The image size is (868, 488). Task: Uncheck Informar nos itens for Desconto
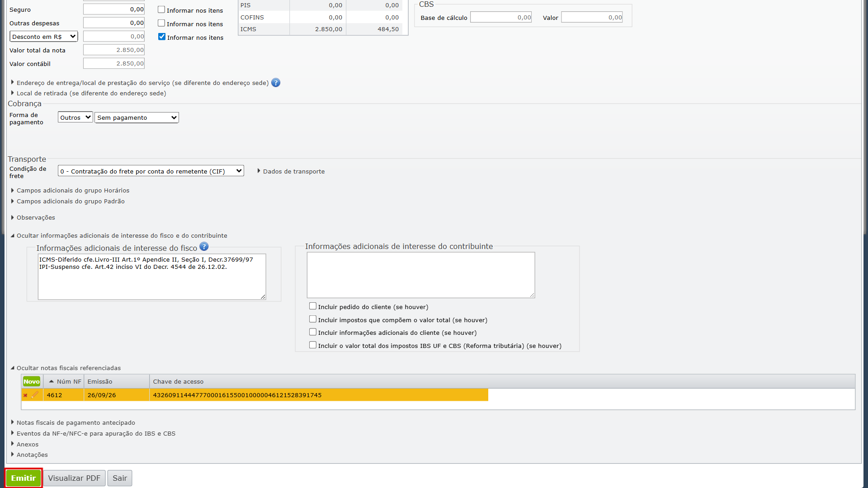[x=162, y=37]
